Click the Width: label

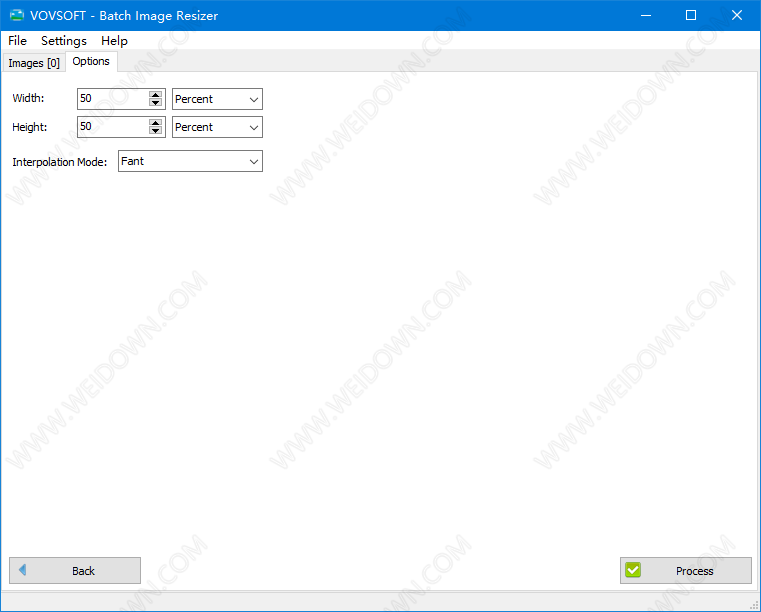point(28,99)
